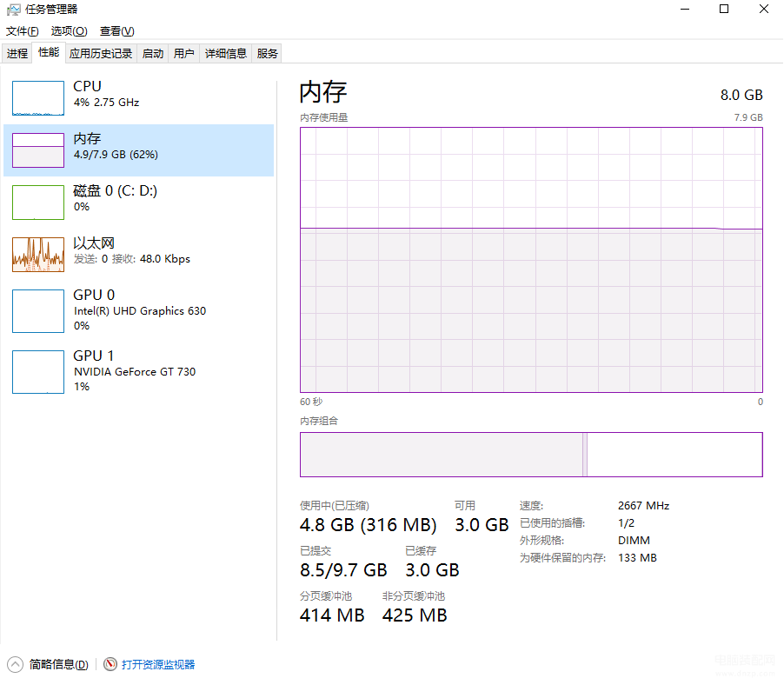Select the GPU 0 Intel UHD graph

(x=38, y=311)
